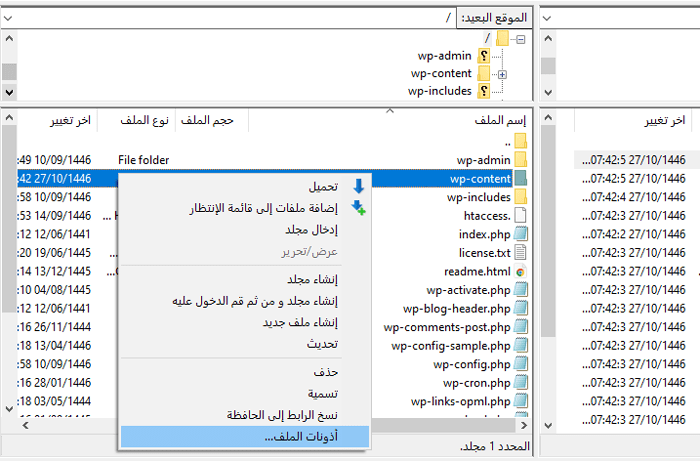Image resolution: width=700 pixels, height=461 pixels.
Task: Click the wp-config.php file icon
Action: tap(521, 364)
